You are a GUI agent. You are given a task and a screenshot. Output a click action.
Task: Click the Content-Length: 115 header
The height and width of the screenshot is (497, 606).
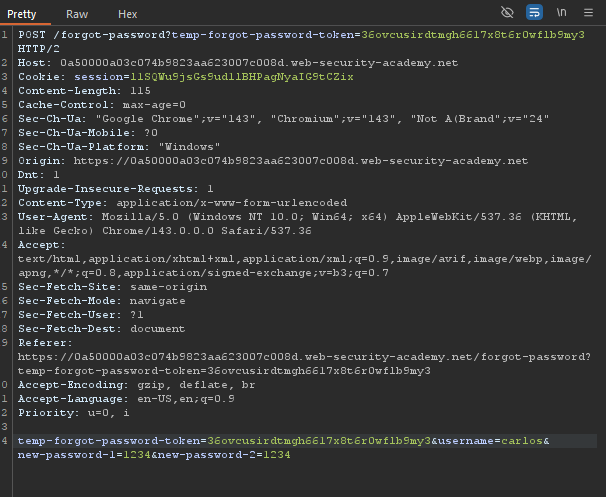tap(84, 91)
